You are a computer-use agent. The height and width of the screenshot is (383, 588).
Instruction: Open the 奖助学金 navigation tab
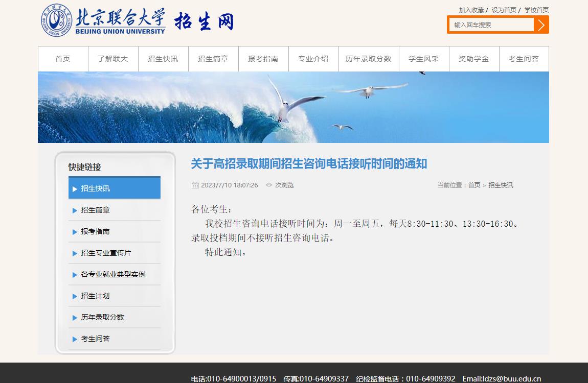point(474,59)
